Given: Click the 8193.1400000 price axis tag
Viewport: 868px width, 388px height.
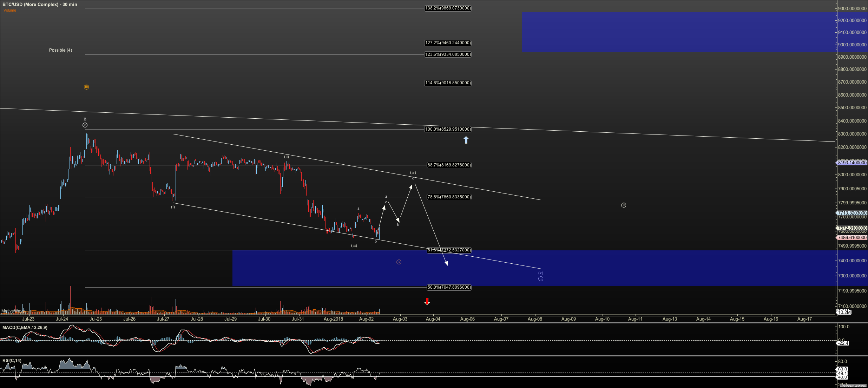Looking at the screenshot, I should pos(852,163).
